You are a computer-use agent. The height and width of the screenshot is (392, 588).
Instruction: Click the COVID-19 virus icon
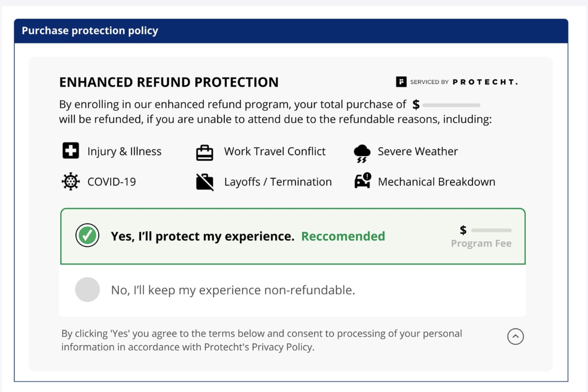[x=71, y=182]
